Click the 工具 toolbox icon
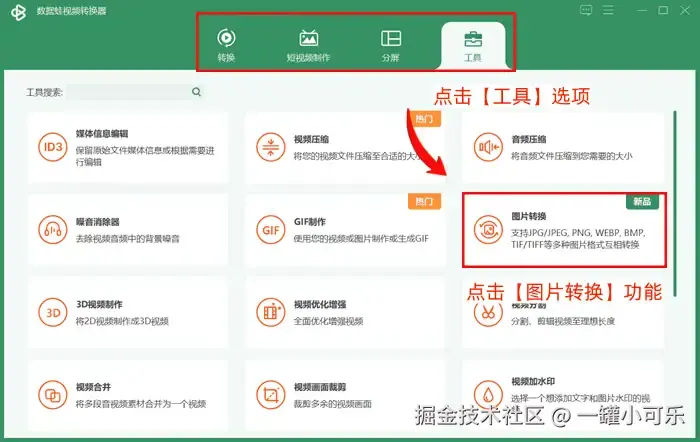 (473, 39)
